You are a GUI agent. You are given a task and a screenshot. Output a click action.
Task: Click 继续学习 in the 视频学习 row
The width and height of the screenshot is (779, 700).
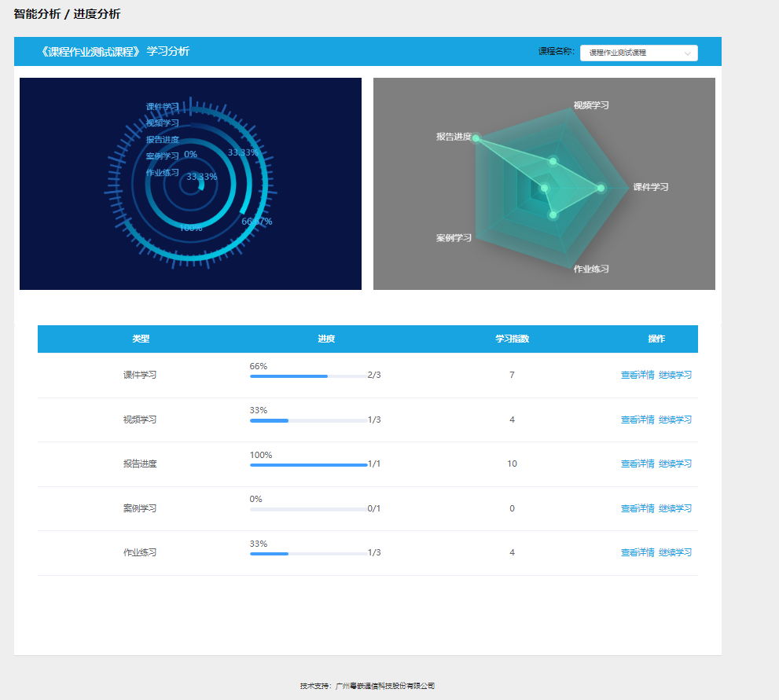click(675, 420)
